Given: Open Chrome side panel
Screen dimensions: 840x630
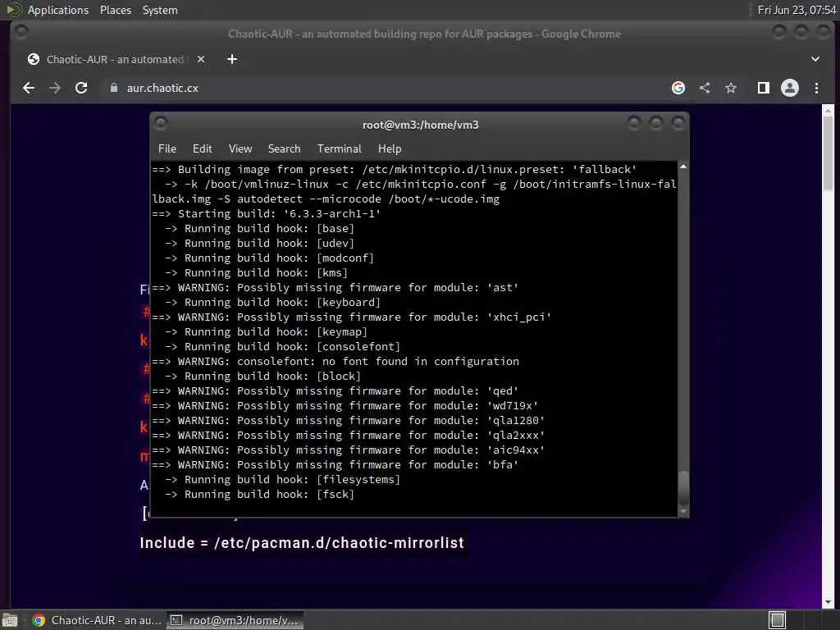Looking at the screenshot, I should [x=764, y=88].
